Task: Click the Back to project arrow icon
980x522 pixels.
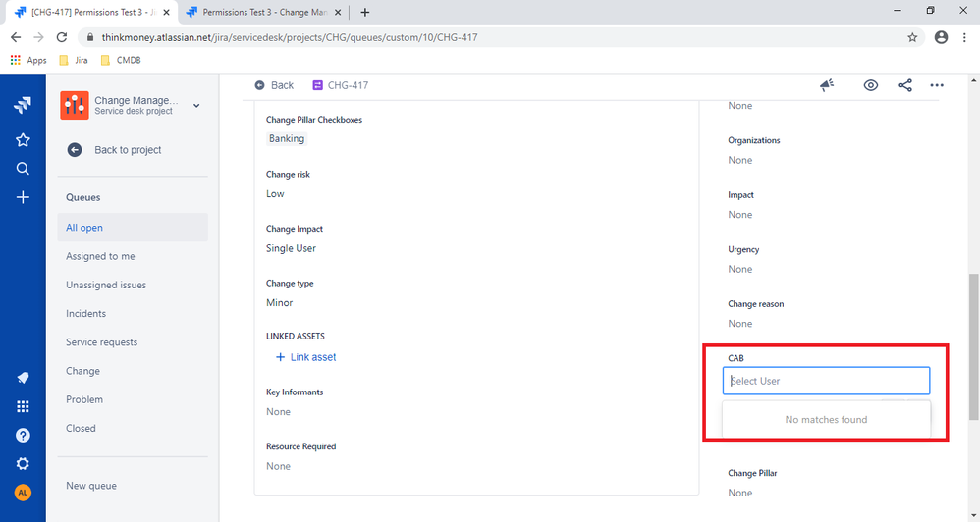Action: pos(75,150)
